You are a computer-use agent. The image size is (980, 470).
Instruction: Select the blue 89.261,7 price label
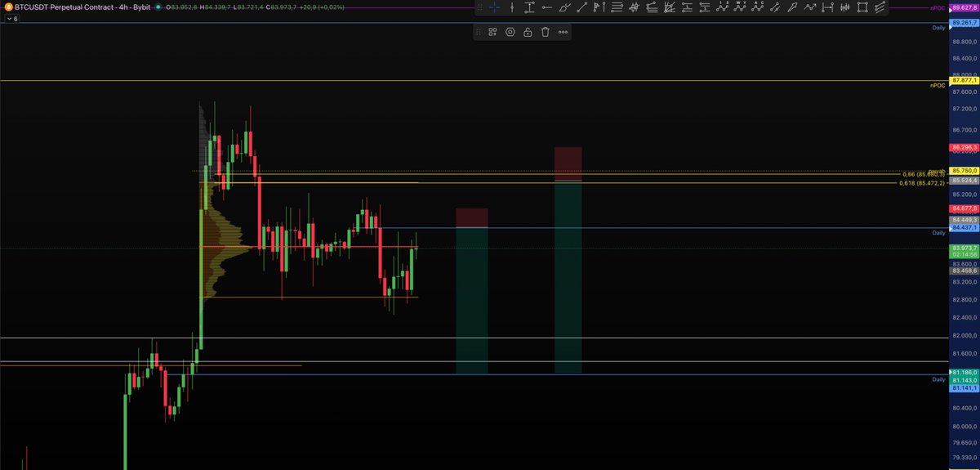964,23
